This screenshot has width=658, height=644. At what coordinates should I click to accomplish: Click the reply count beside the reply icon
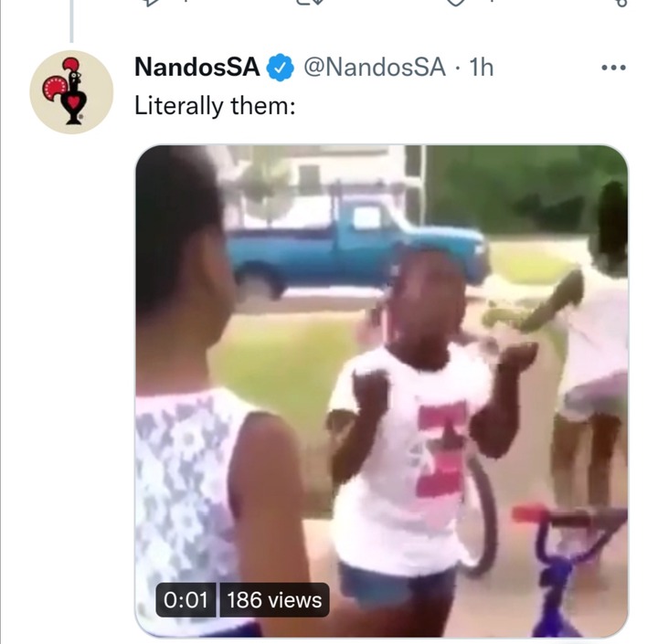point(185,2)
